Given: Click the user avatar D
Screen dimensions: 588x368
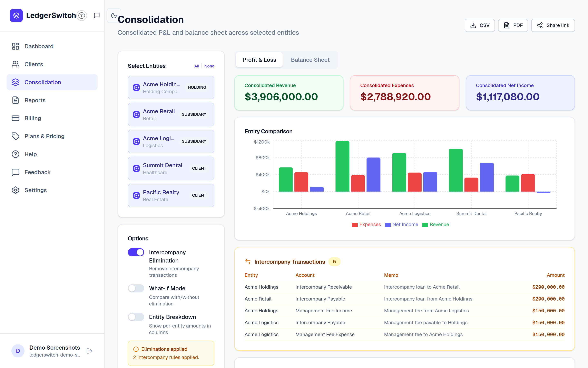Looking at the screenshot, I should click(x=18, y=351).
